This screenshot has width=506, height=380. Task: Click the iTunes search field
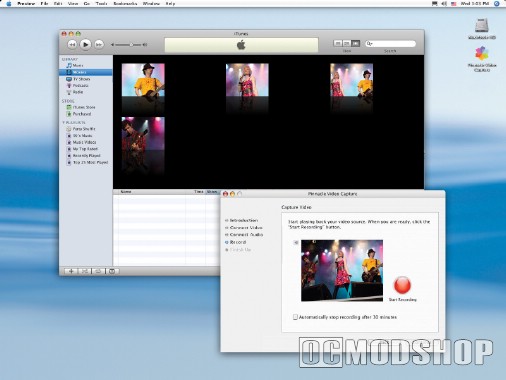click(x=391, y=44)
